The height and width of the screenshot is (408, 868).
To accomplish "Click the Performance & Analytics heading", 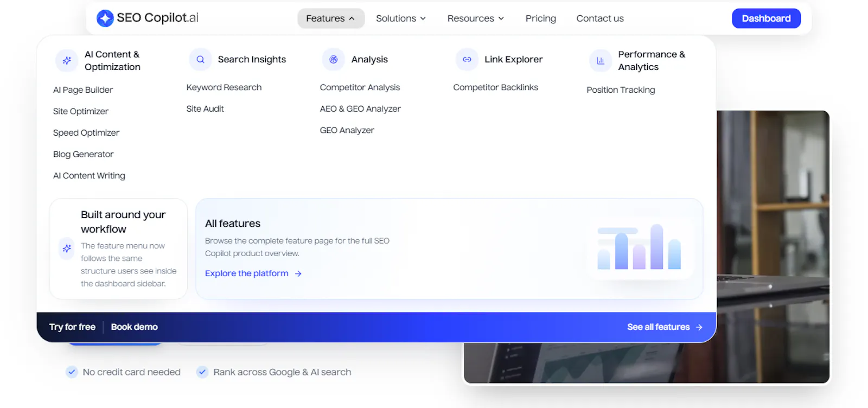I will (652, 61).
